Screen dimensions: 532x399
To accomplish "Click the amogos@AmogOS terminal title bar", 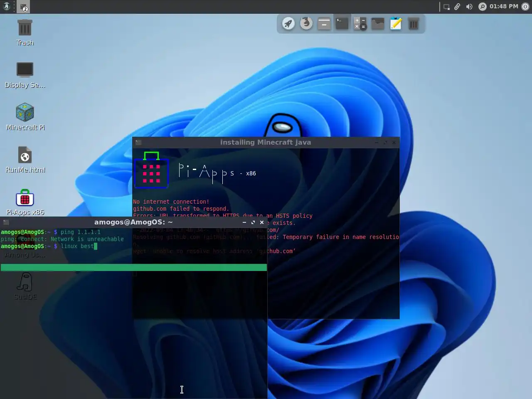I will pyautogui.click(x=133, y=222).
